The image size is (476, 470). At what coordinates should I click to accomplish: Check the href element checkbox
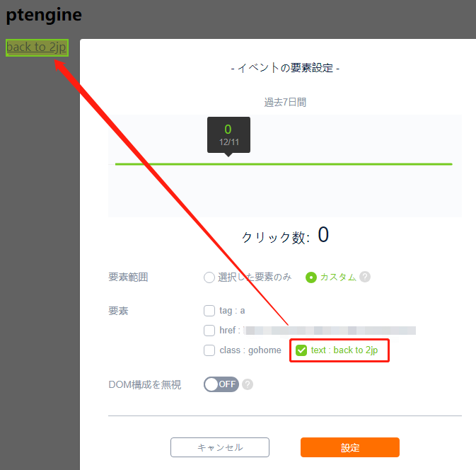209,331
